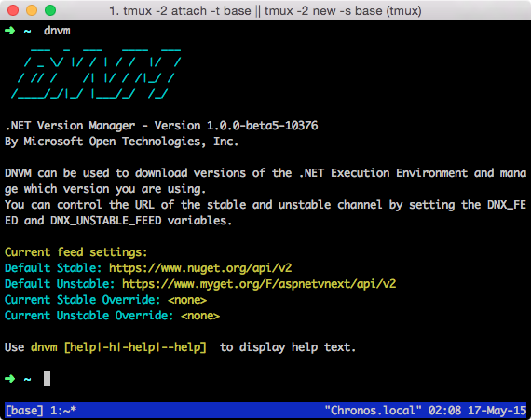Click the 17-May-15 date in status bar
This screenshot has width=531, height=420.
(497, 411)
